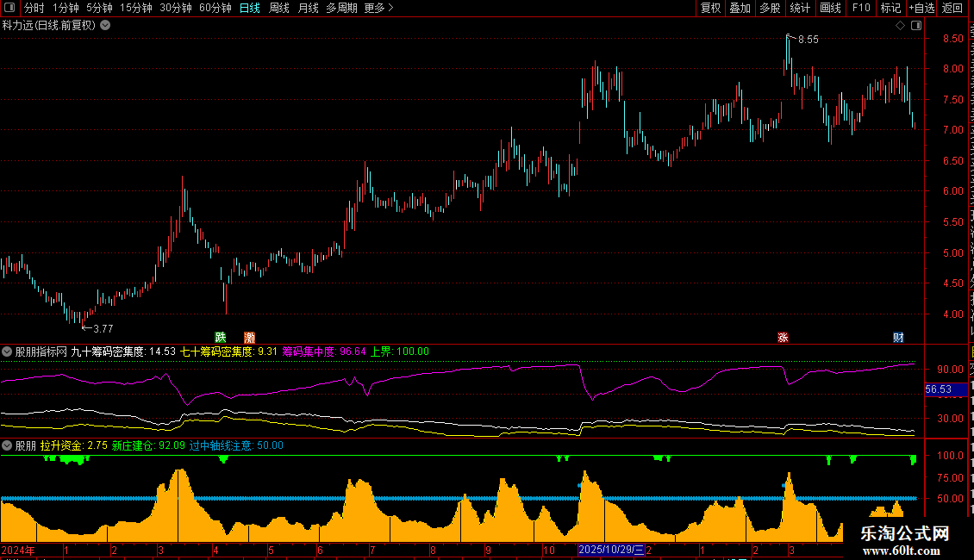
Task: Activate the 画线 drawing tools
Action: coord(830,8)
